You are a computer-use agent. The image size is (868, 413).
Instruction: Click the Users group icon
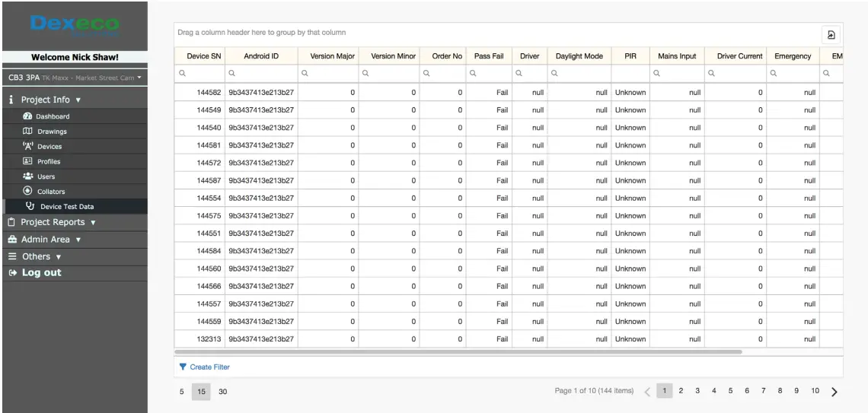click(27, 176)
